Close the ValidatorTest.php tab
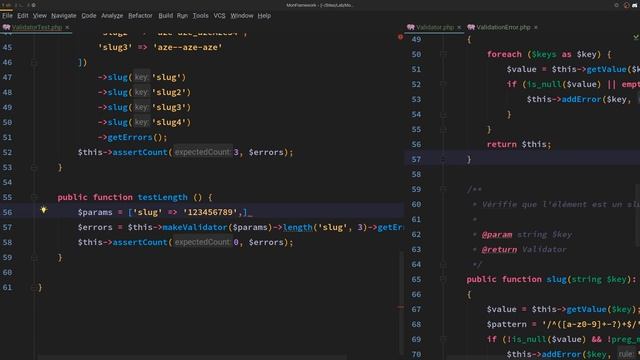This screenshot has height=360, width=640. (x=67, y=27)
